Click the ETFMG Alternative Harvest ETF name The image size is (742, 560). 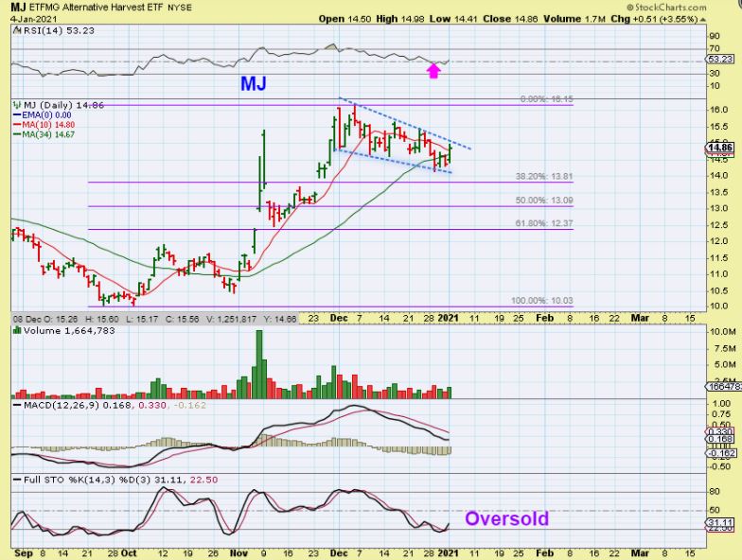[97, 8]
